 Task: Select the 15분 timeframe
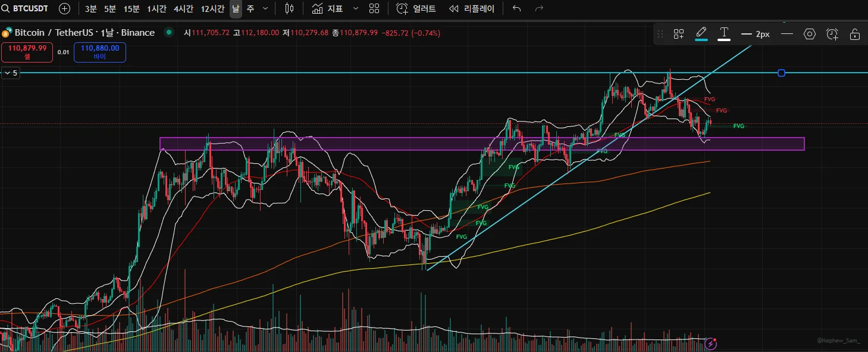pos(131,9)
